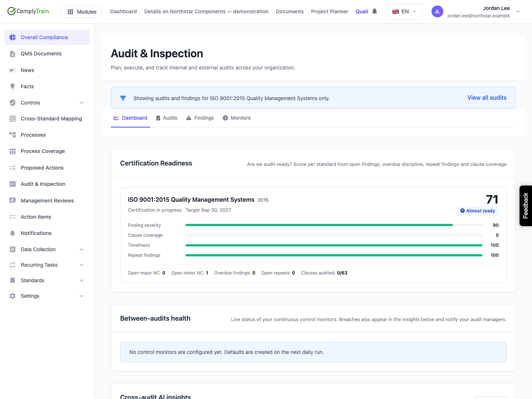532x399 pixels.
Task: Click the Action Items checklist icon
Action: (x=13, y=217)
